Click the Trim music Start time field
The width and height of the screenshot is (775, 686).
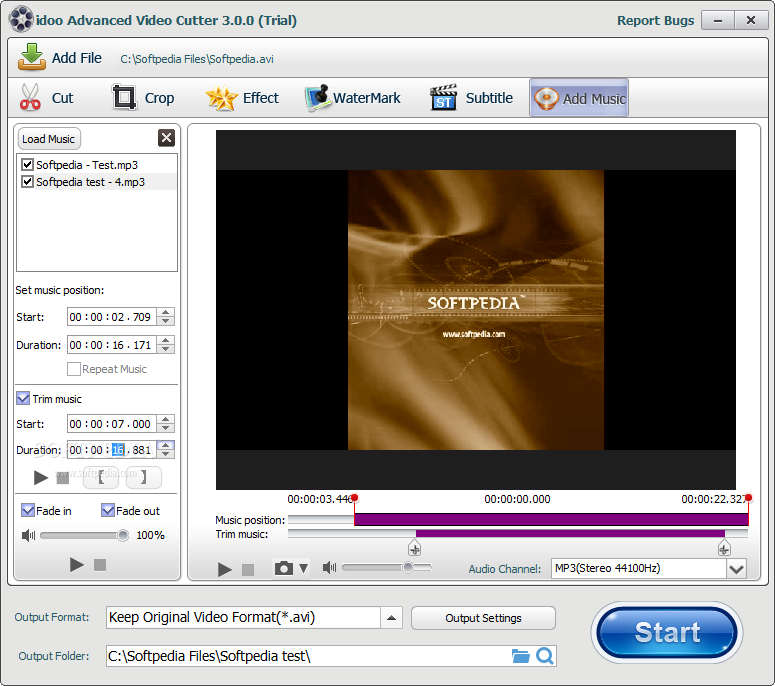point(112,424)
